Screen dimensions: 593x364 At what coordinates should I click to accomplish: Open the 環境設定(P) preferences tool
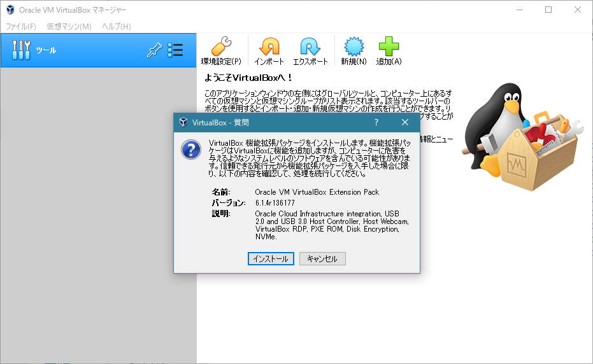[221, 51]
